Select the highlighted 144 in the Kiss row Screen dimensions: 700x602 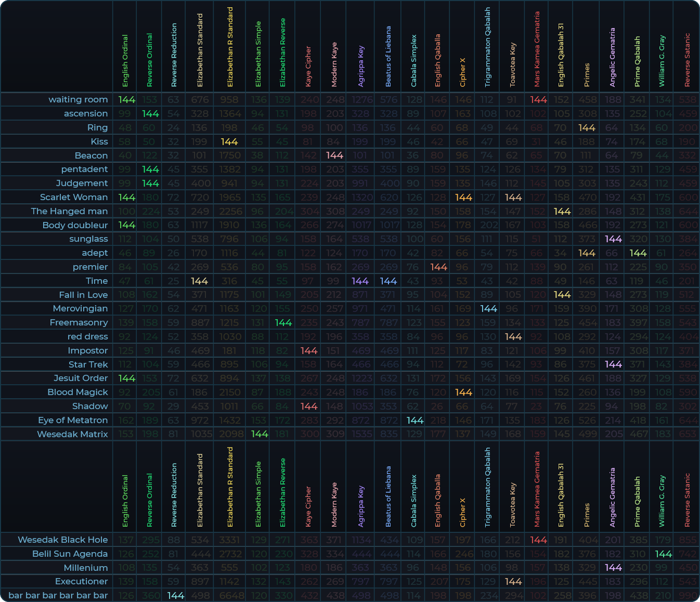[229, 141]
